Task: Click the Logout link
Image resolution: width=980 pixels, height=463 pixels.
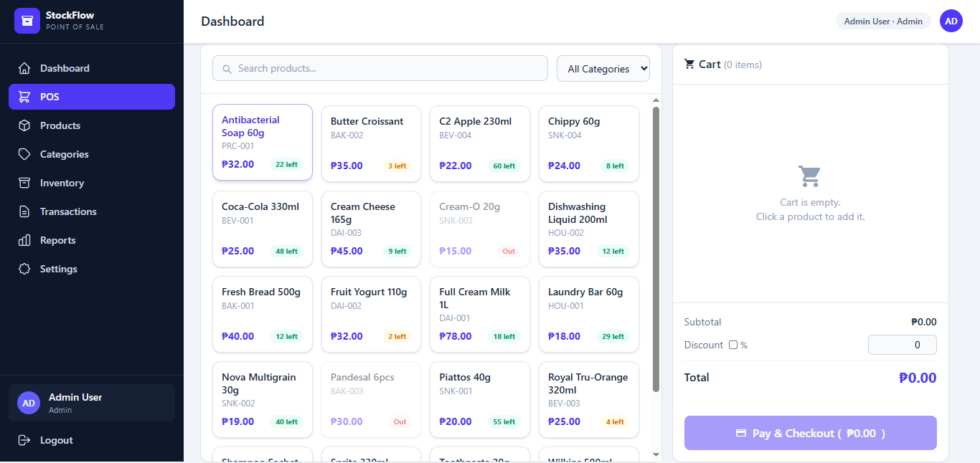Action: 92,440
